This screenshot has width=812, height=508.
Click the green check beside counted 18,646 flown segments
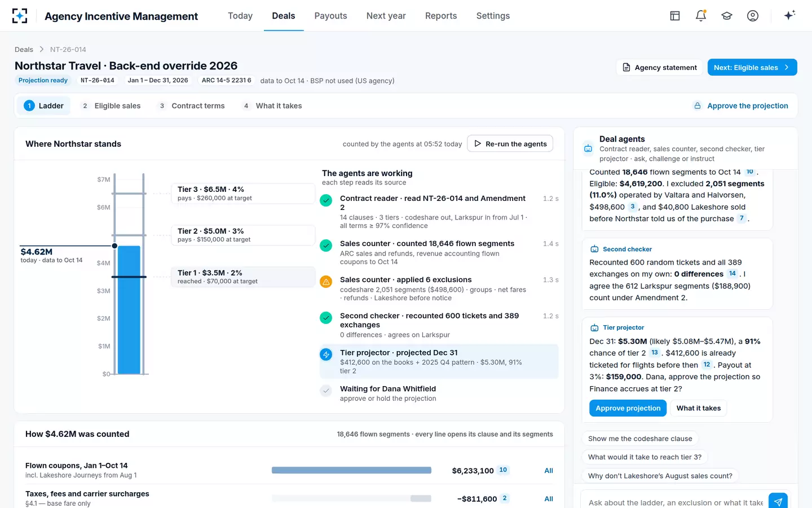click(x=326, y=245)
